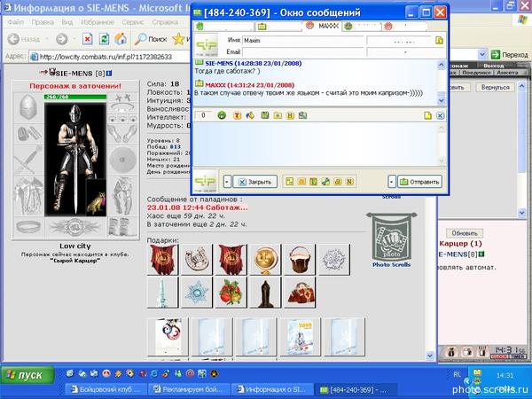The height and width of the screenshot is (399, 532).
Task: Switch to Рекламируем taskbar window
Action: (x=189, y=389)
